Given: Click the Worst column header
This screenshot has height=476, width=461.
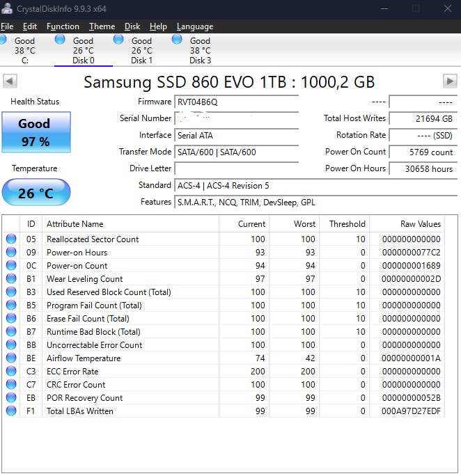Looking at the screenshot, I should coord(295,223).
